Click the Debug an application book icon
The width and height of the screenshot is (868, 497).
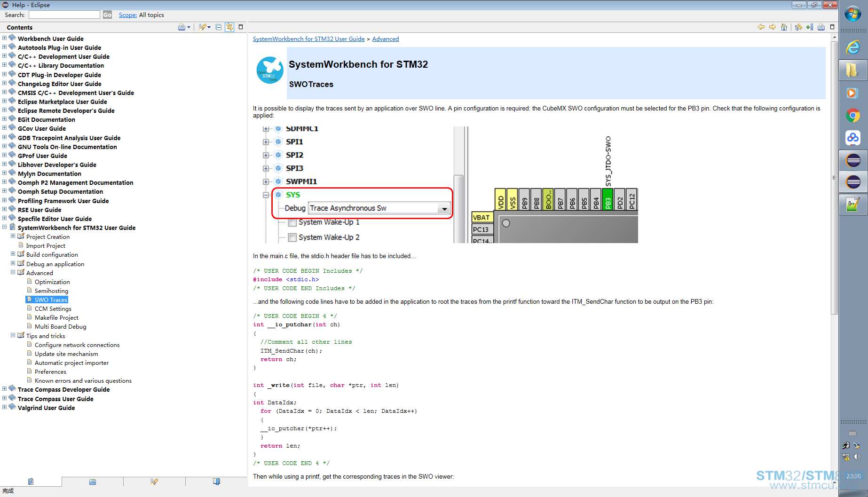click(x=21, y=263)
